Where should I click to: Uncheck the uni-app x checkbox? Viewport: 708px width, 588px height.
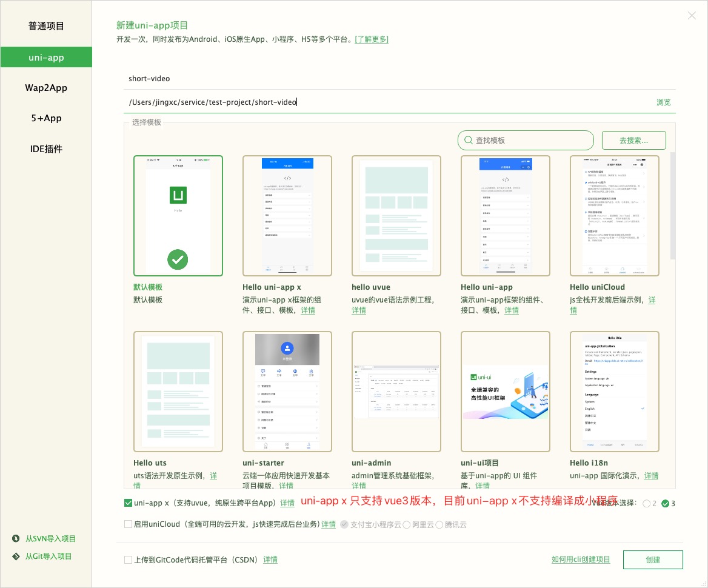point(128,503)
